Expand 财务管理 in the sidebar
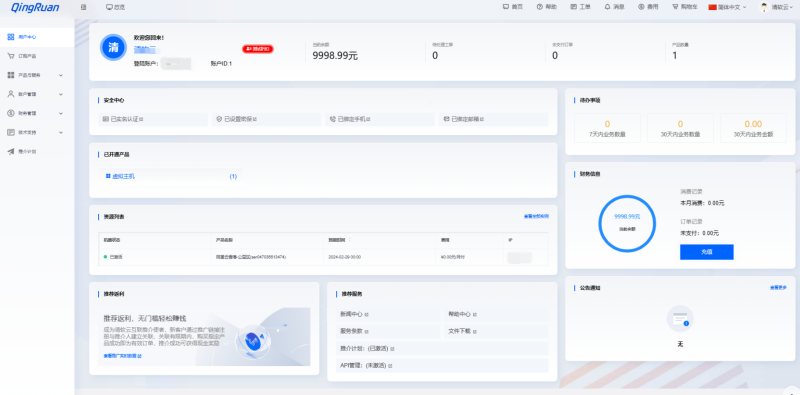The image size is (800, 395). pos(37,113)
